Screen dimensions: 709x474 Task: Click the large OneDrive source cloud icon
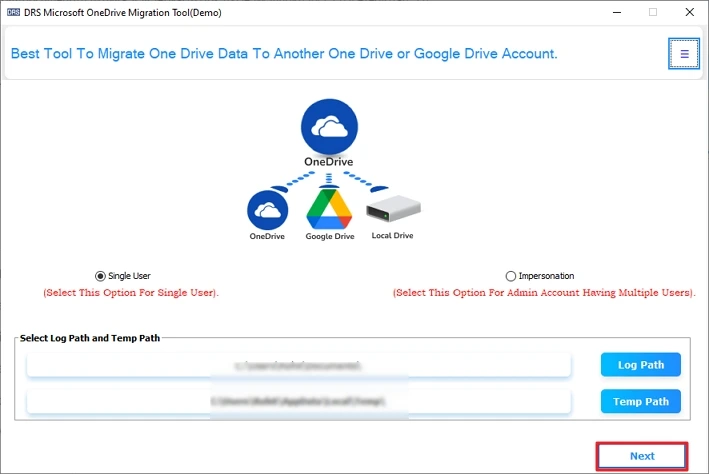click(329, 127)
